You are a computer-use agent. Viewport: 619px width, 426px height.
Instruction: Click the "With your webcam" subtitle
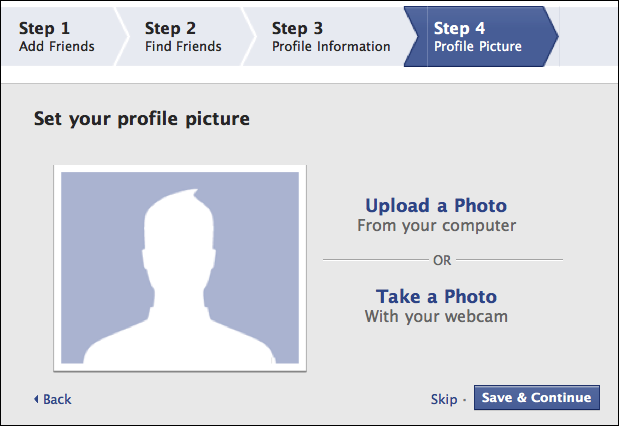pyautogui.click(x=436, y=317)
